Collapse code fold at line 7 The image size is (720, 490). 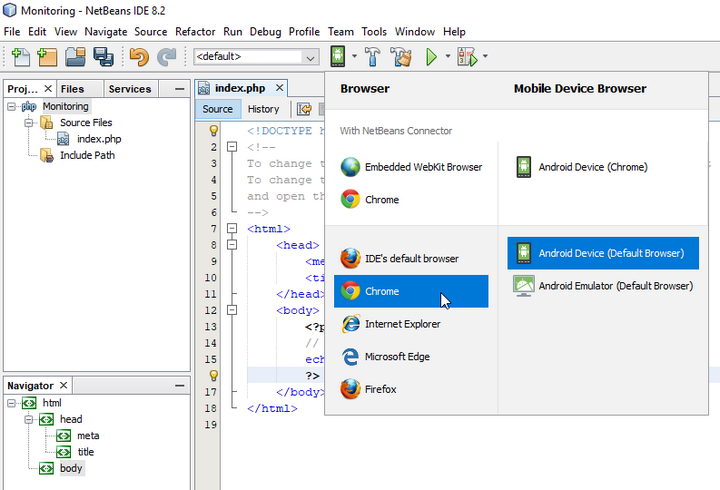point(232,228)
